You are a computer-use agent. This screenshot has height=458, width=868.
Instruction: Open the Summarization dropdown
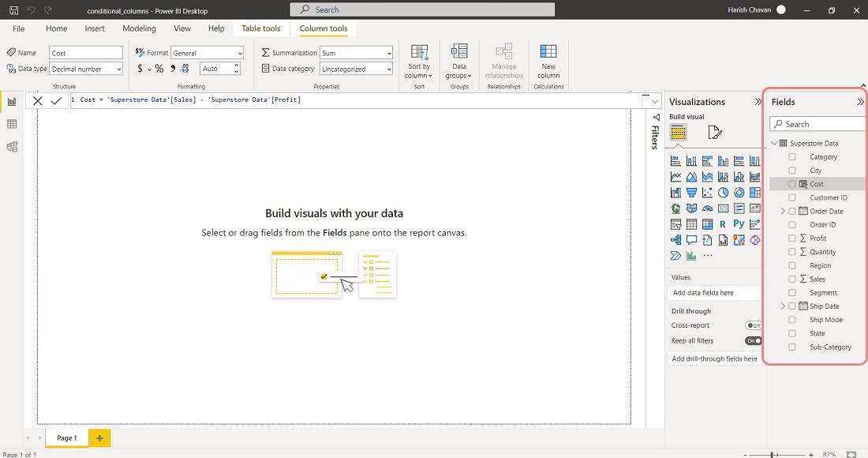point(356,53)
